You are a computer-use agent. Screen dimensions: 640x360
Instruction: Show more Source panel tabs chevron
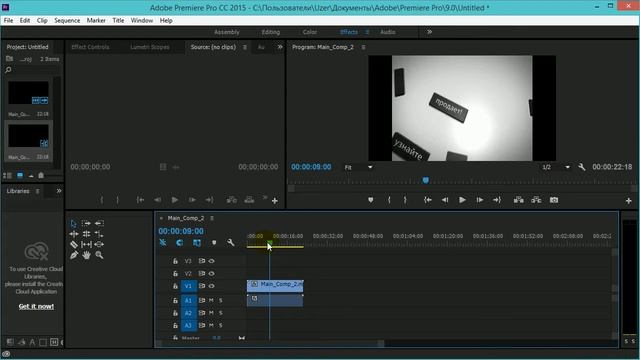point(280,47)
